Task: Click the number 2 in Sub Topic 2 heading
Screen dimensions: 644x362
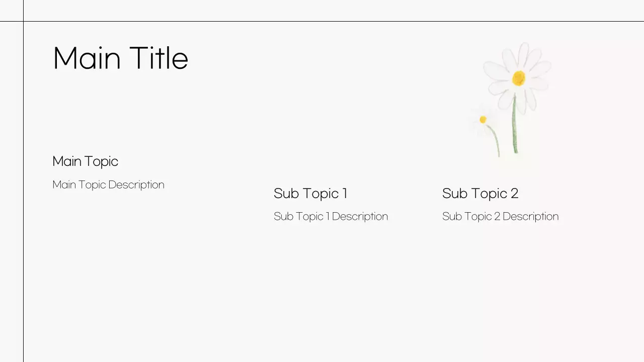Action: coord(514,194)
